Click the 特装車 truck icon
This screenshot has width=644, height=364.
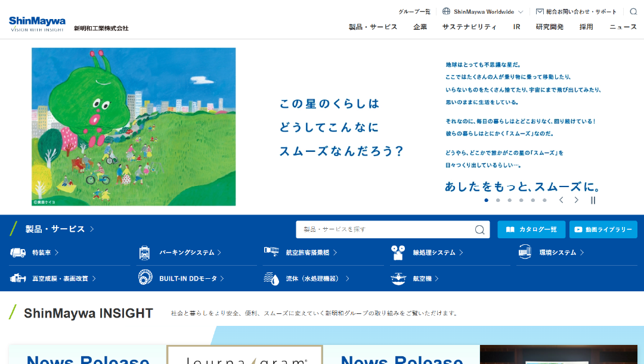18,253
